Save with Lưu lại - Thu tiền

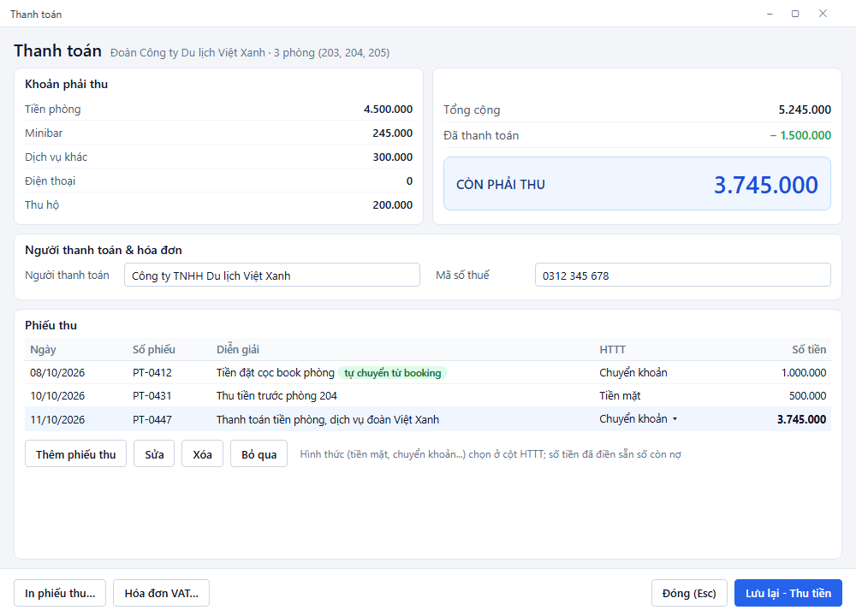[x=788, y=593]
